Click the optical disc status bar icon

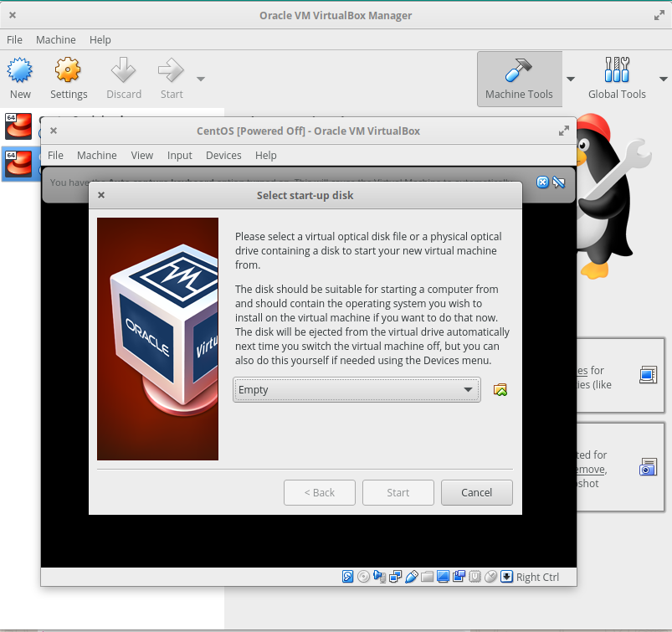click(363, 577)
